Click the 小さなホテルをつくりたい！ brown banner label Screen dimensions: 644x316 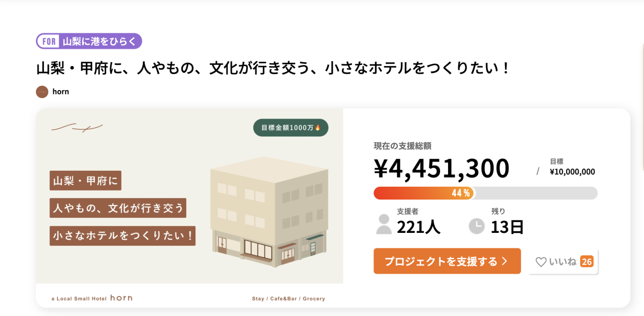pyautogui.click(x=122, y=236)
